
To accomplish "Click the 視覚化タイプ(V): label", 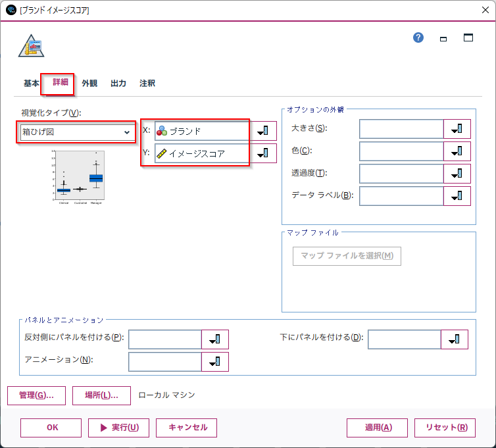I will tap(51, 112).
